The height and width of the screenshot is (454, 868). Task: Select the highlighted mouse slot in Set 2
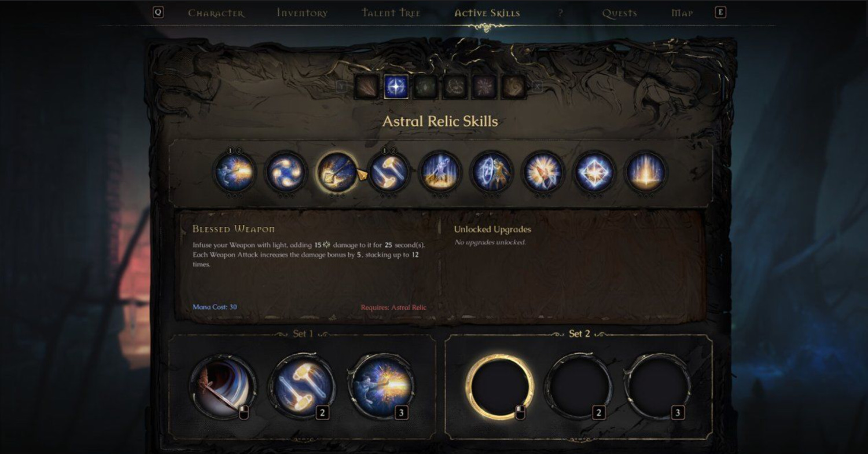point(501,386)
